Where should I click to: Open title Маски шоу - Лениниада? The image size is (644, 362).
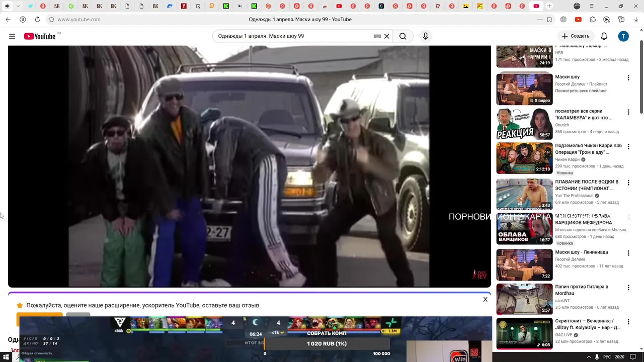[x=581, y=252]
